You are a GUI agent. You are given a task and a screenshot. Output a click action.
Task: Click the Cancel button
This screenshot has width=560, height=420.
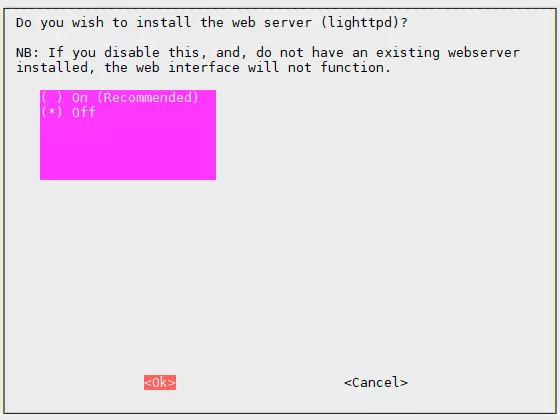click(376, 382)
